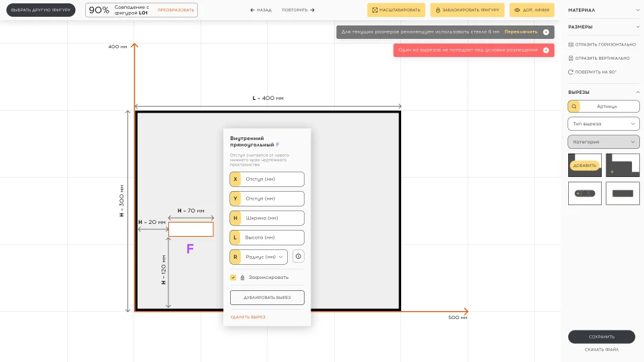The height and width of the screenshot is (362, 644).
Task: Click 'Сохранить' button
Action: pos(602,337)
